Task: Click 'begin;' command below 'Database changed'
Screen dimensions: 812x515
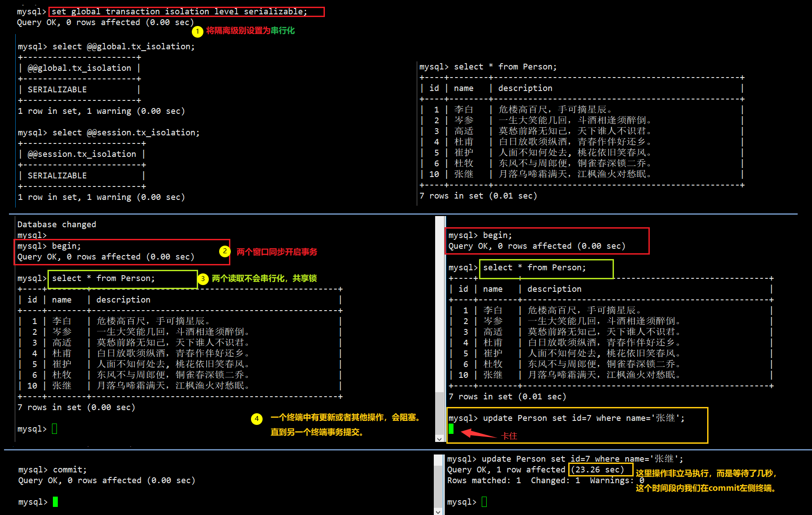Action: (x=66, y=246)
